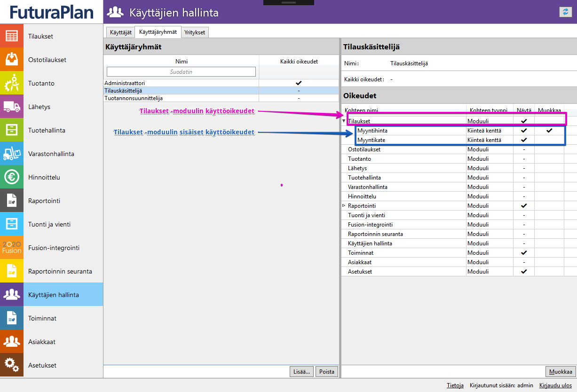Click the Lisää... button

[301, 372]
